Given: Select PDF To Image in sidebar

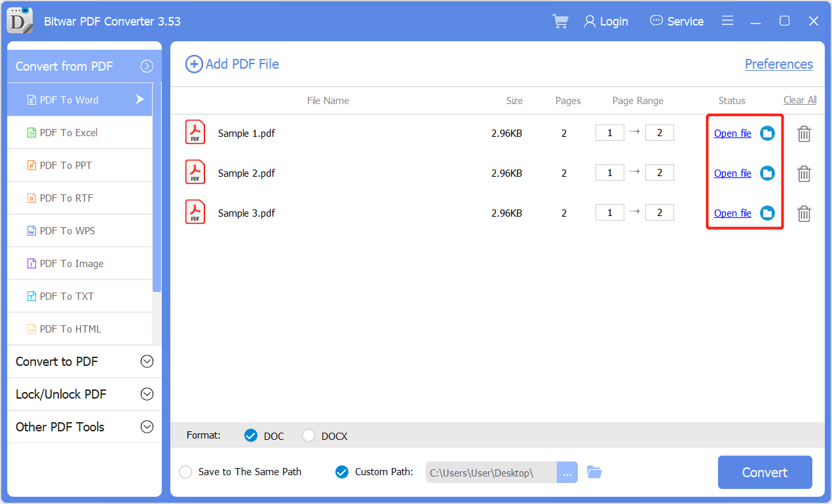Looking at the screenshot, I should pos(71,264).
